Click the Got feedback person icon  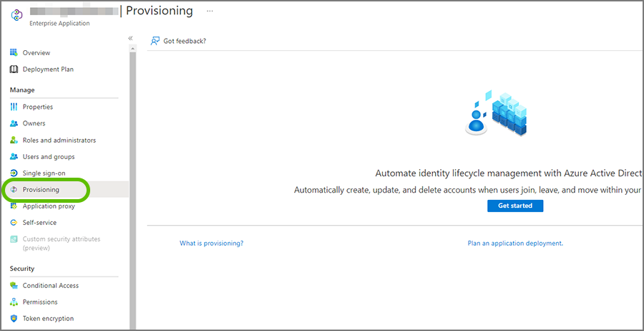155,41
